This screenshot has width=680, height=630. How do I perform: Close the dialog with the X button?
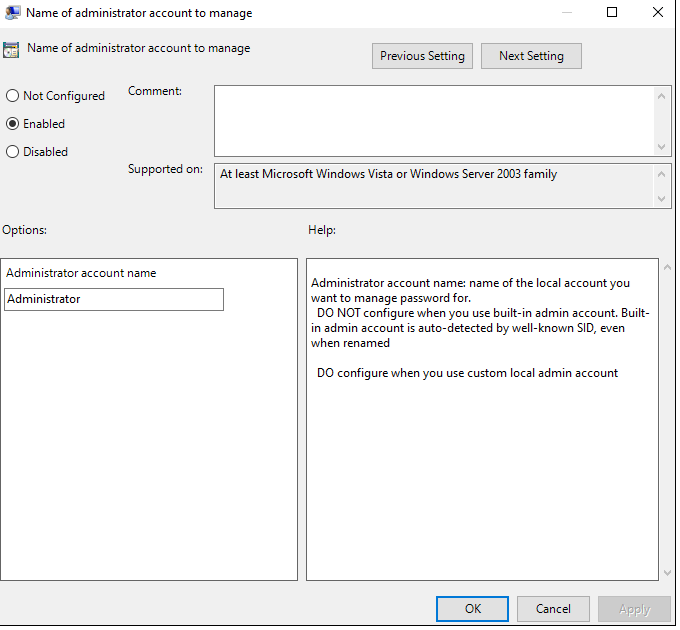(657, 13)
